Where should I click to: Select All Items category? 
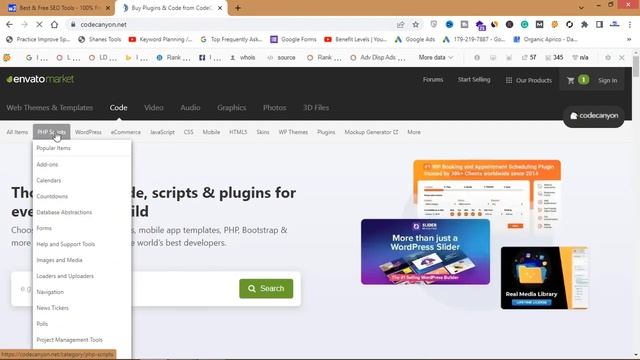point(17,132)
